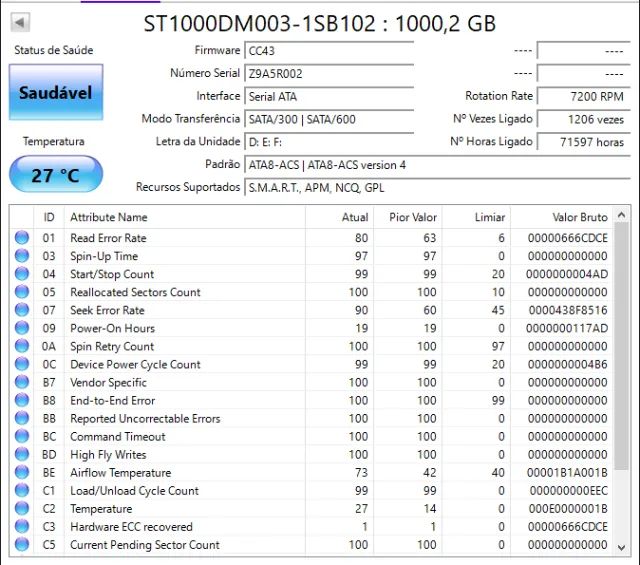Select the High Fly Writes attribute name

coord(108,455)
